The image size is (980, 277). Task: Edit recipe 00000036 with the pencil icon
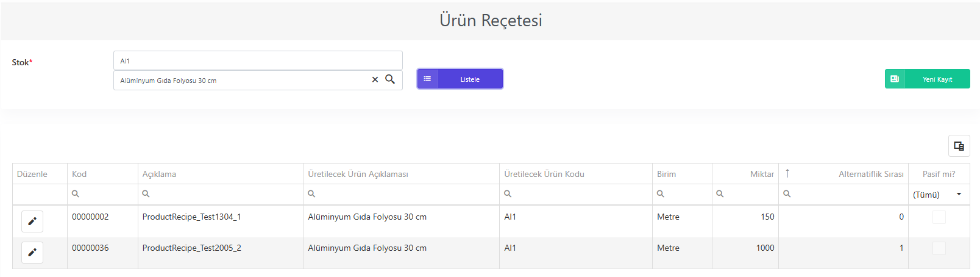pos(32,253)
